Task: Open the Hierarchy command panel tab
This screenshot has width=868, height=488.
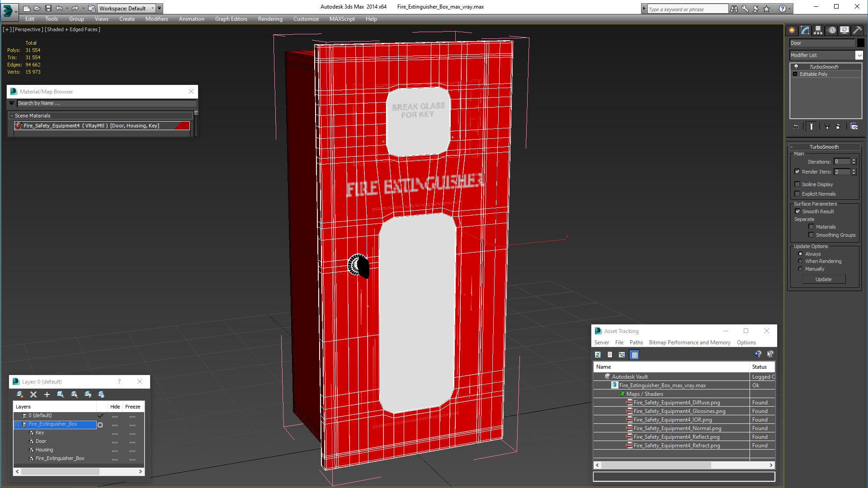Action: tap(818, 30)
